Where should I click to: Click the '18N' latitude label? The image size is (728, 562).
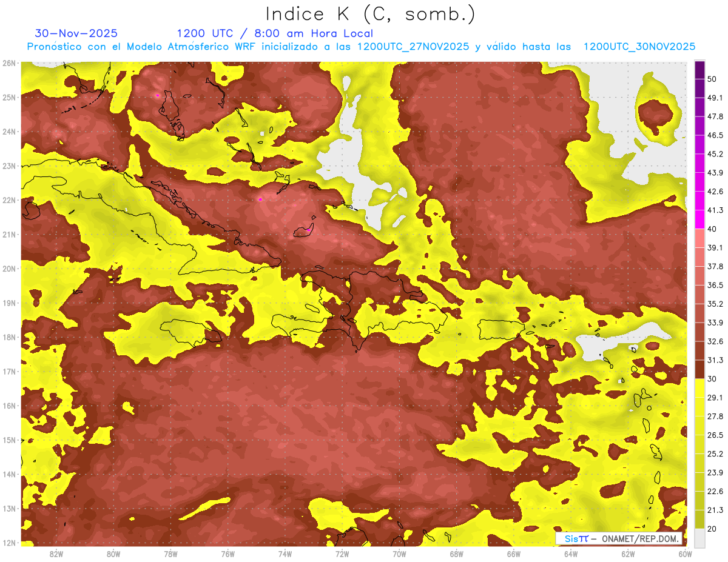(x=9, y=337)
